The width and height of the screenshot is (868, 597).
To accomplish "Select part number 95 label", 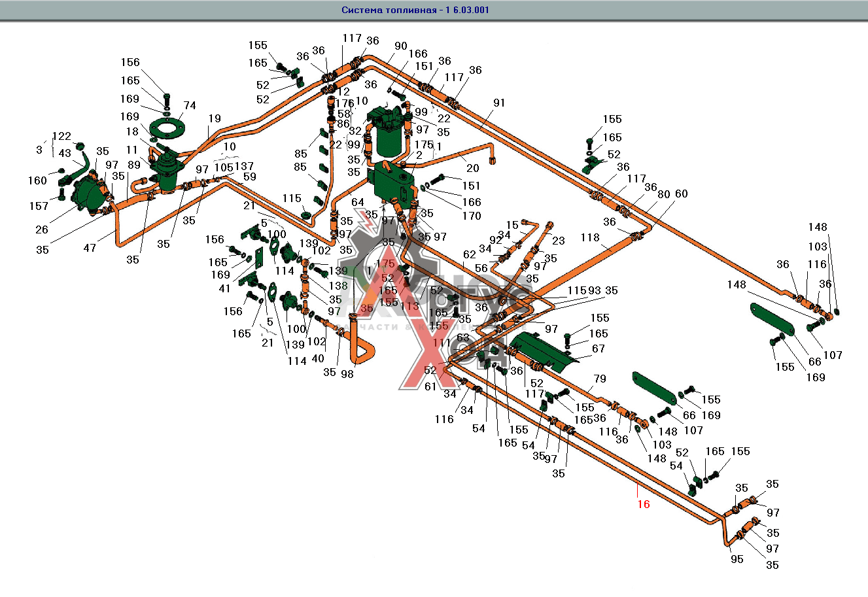I will (737, 559).
